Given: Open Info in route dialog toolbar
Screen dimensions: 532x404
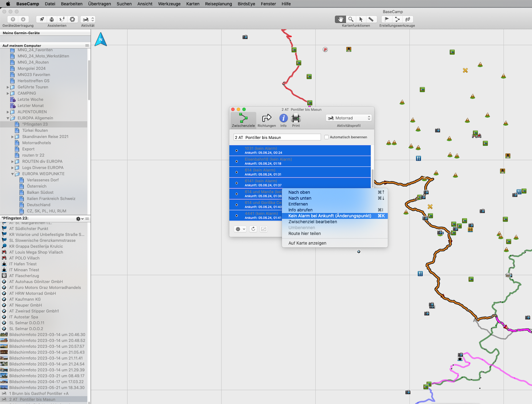Looking at the screenshot, I should (x=284, y=120).
